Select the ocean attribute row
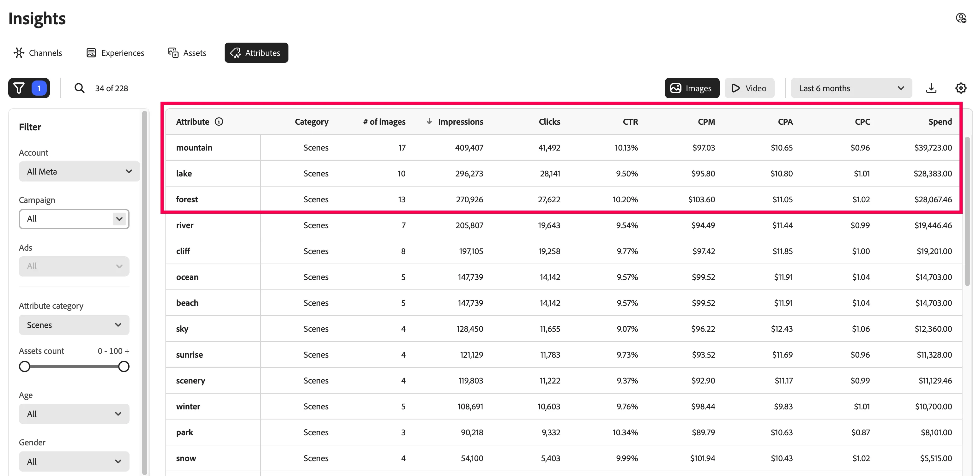Viewport: 980px width, 476px height. 564,277
